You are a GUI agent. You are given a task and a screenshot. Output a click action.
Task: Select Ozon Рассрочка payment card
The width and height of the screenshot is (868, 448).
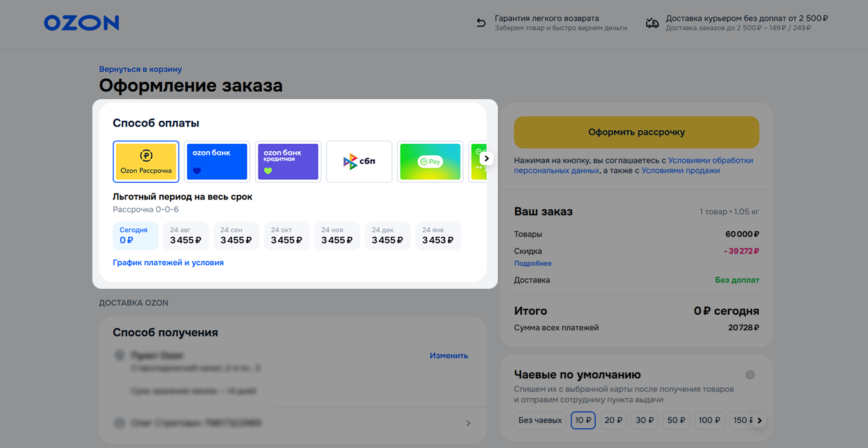pos(146,162)
